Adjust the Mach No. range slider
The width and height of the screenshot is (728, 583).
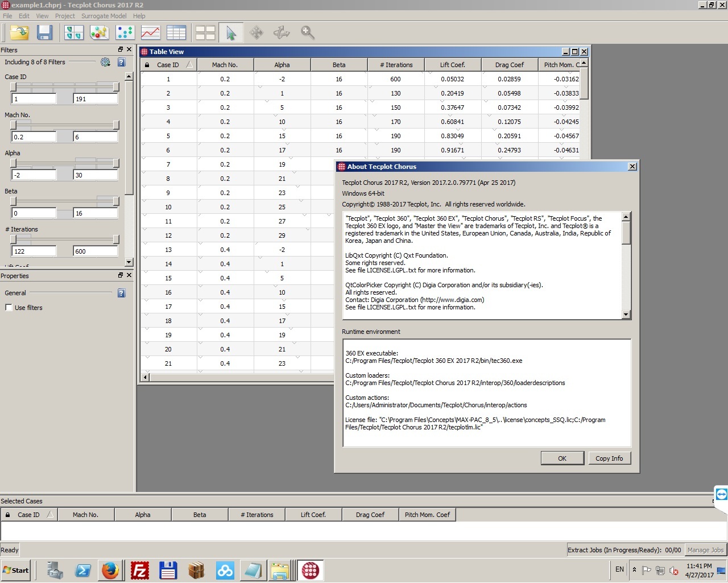[x=64, y=125]
